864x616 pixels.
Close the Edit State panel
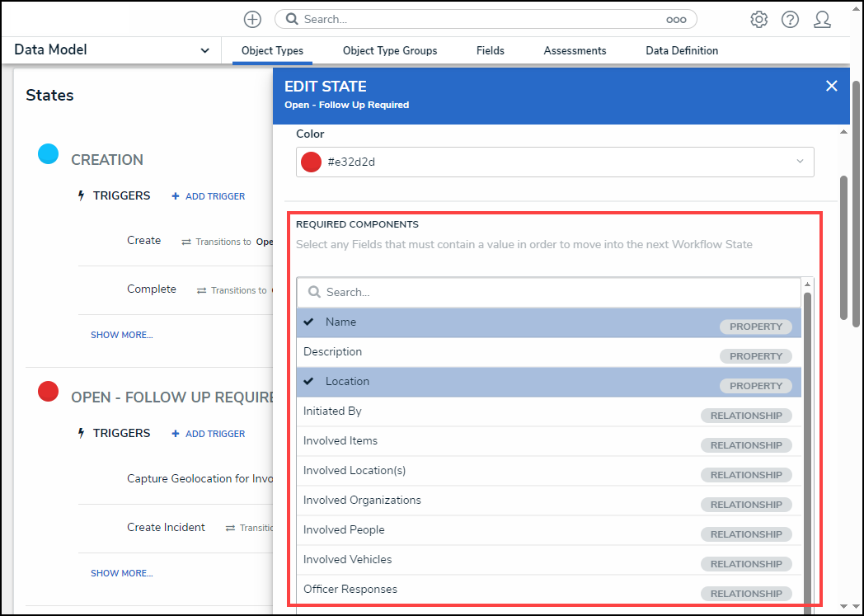point(831,86)
